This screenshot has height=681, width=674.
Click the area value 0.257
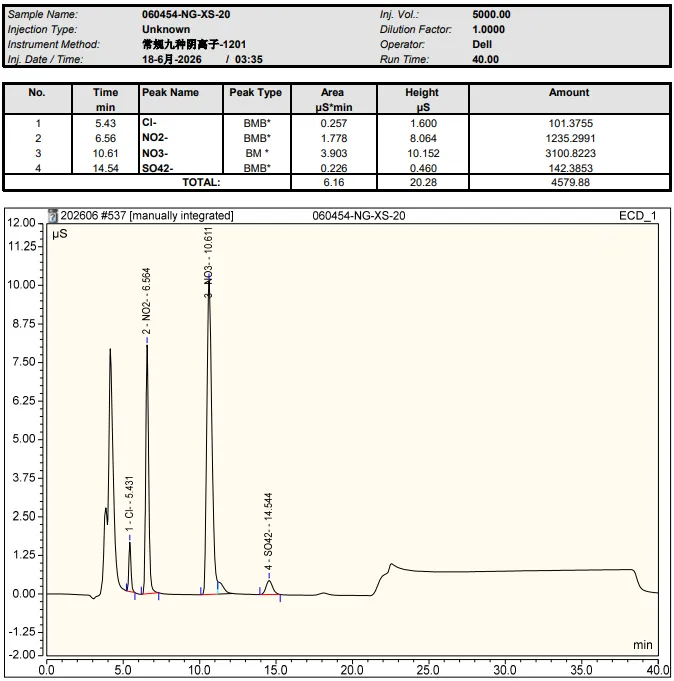pyautogui.click(x=334, y=123)
